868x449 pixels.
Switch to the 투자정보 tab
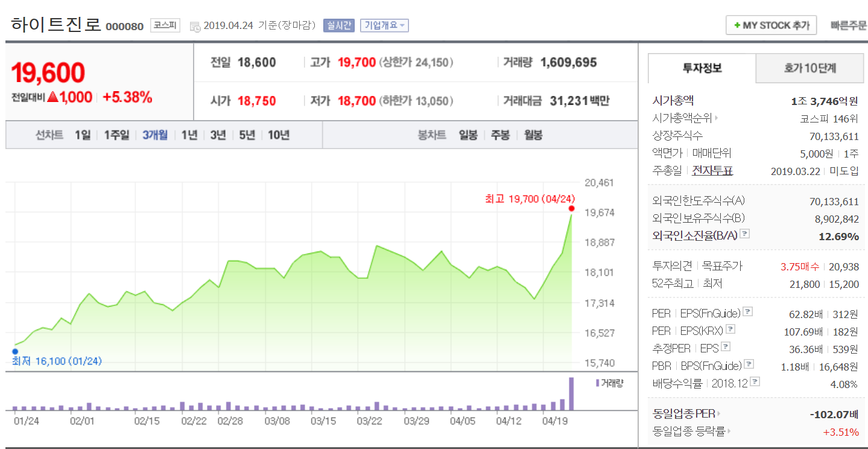(702, 68)
